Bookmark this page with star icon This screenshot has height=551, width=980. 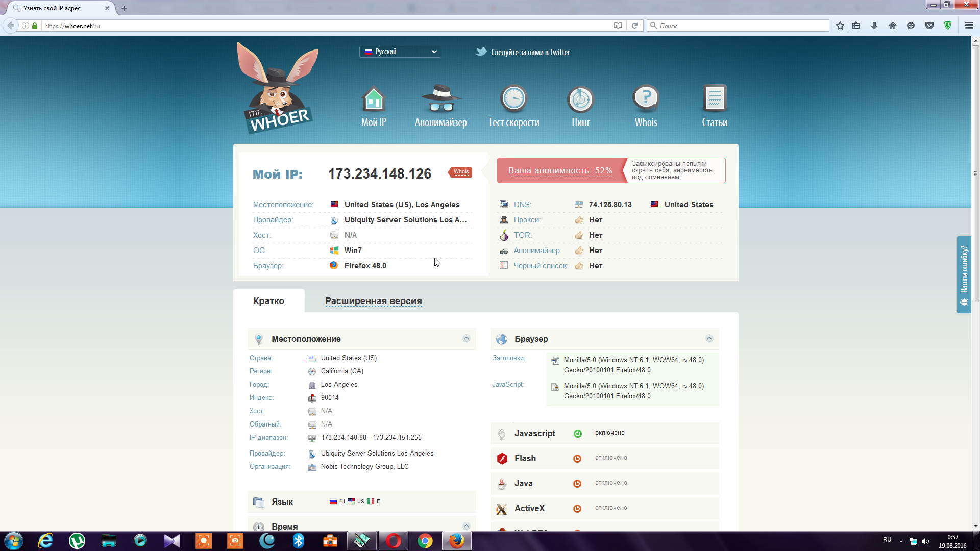[x=840, y=26]
